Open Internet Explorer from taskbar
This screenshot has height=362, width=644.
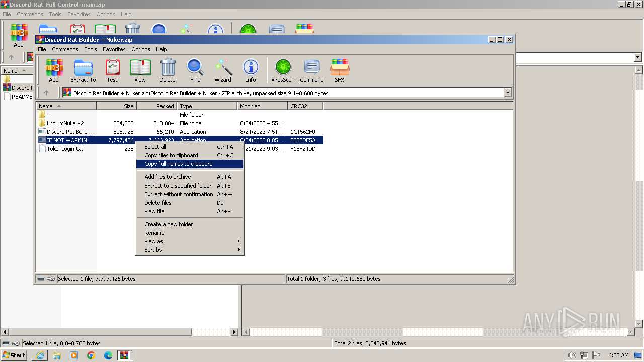pos(40,355)
